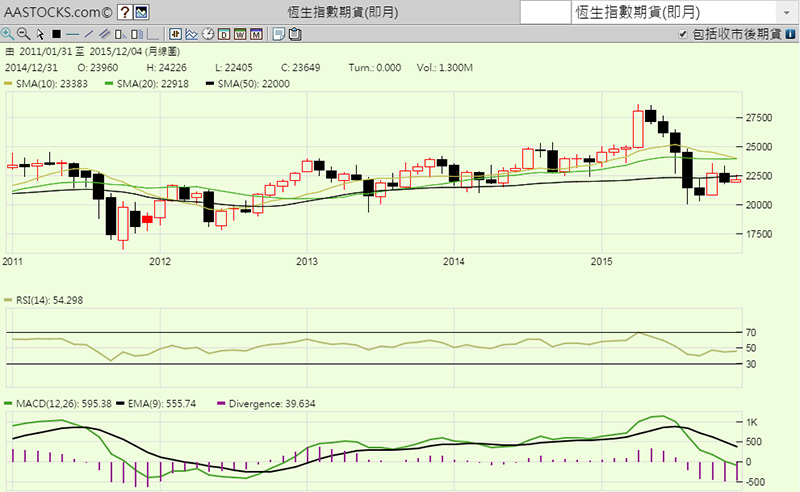Screen dimensions: 800x492
Task: Click the empty symbol input box
Action: 545,12
